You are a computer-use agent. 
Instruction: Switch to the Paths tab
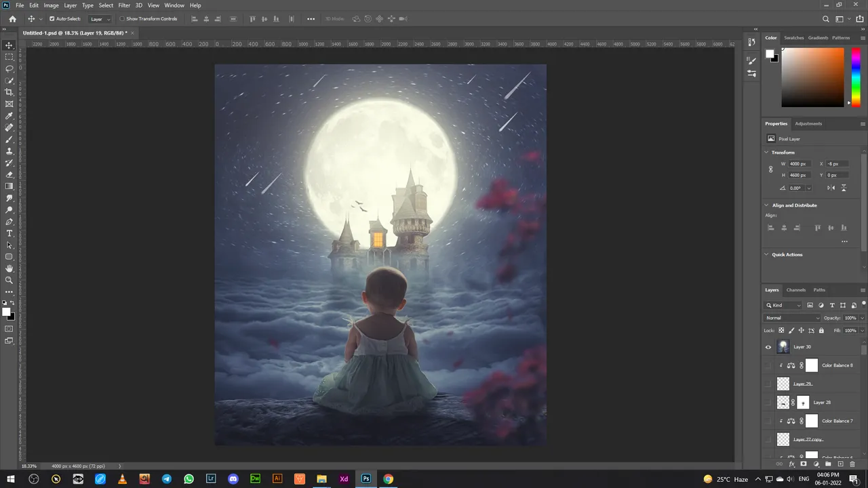point(819,290)
